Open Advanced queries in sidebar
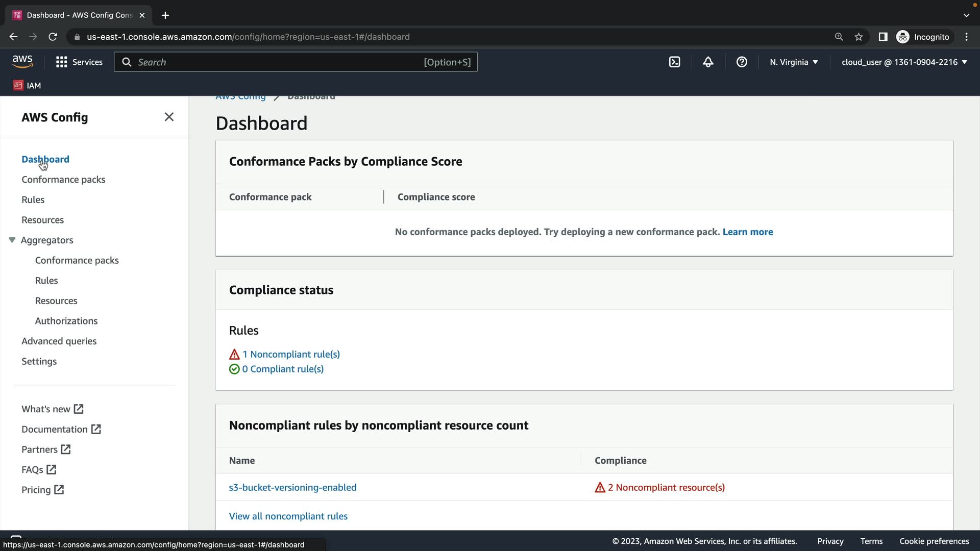Image resolution: width=980 pixels, height=551 pixels. (59, 341)
